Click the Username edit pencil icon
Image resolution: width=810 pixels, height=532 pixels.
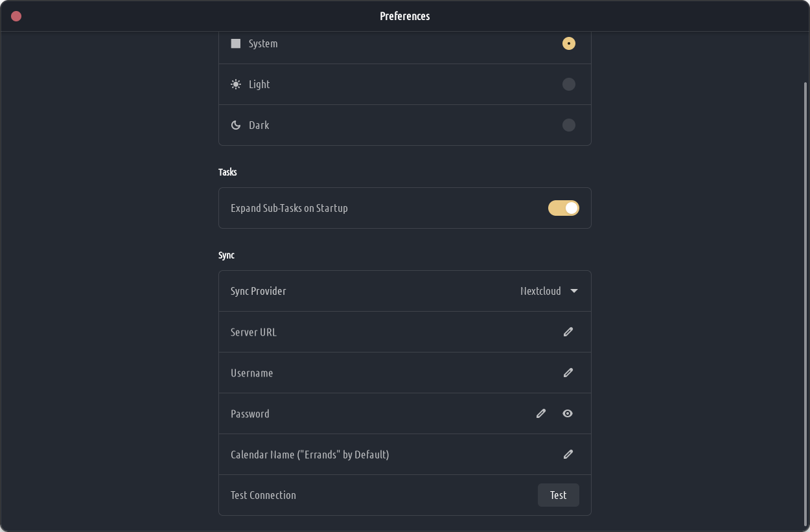pyautogui.click(x=568, y=373)
